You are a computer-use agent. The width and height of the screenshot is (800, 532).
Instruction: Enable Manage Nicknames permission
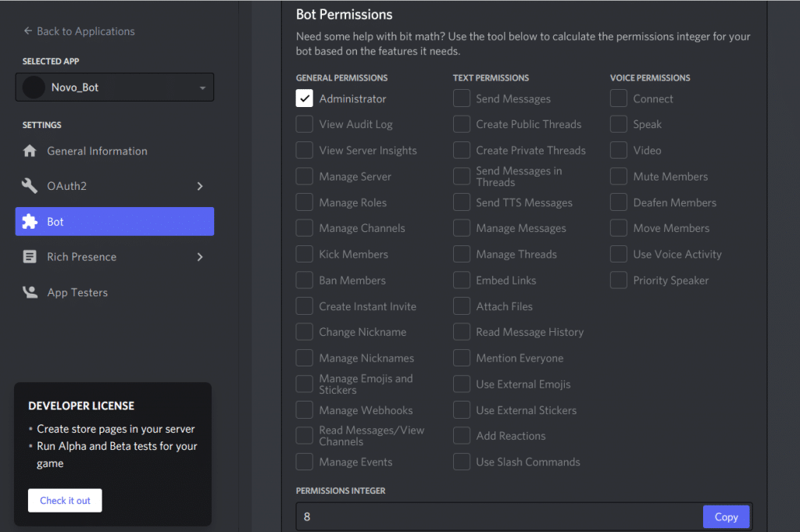[x=305, y=358]
